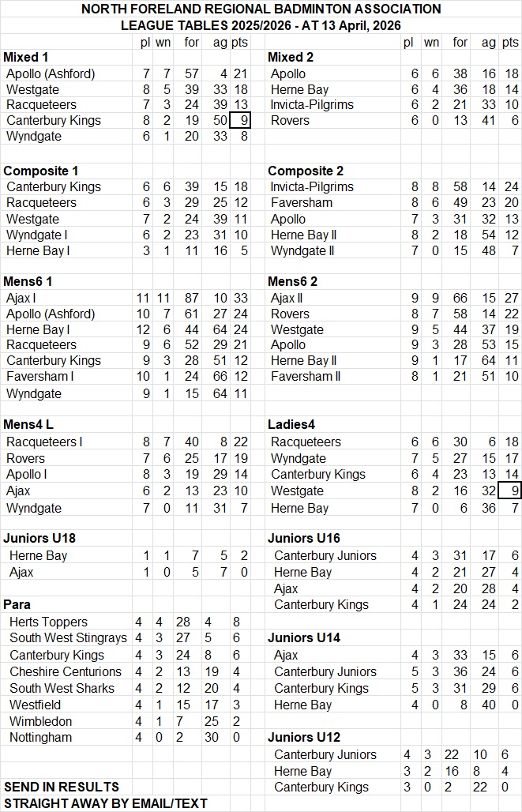
Task: Select the League Tables 2025/2026 date heading
Action: click(x=261, y=25)
